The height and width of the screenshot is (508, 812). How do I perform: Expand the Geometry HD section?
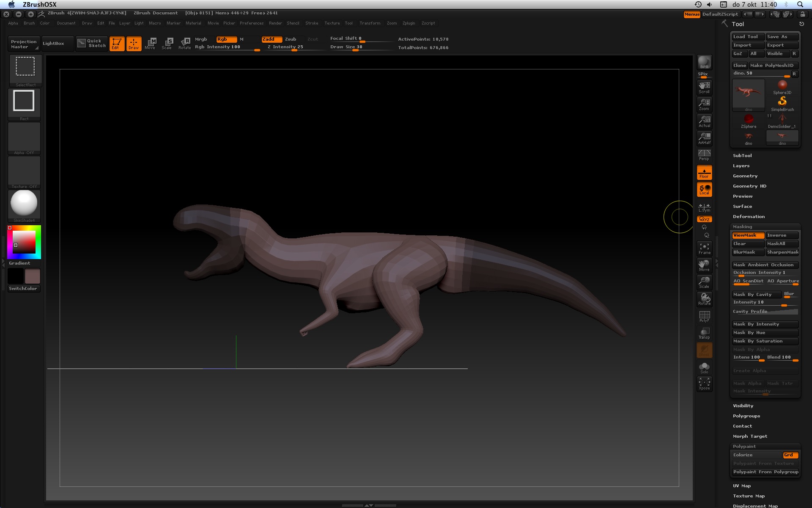click(x=749, y=186)
